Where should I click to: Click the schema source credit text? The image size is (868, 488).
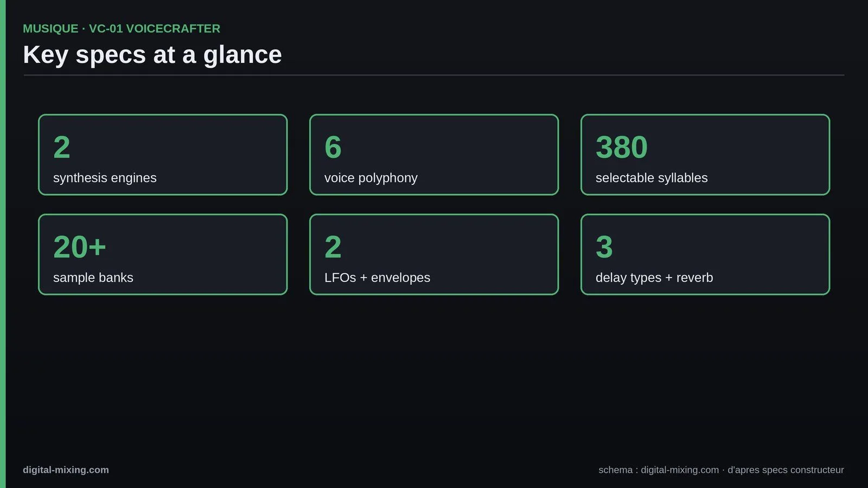tap(721, 470)
